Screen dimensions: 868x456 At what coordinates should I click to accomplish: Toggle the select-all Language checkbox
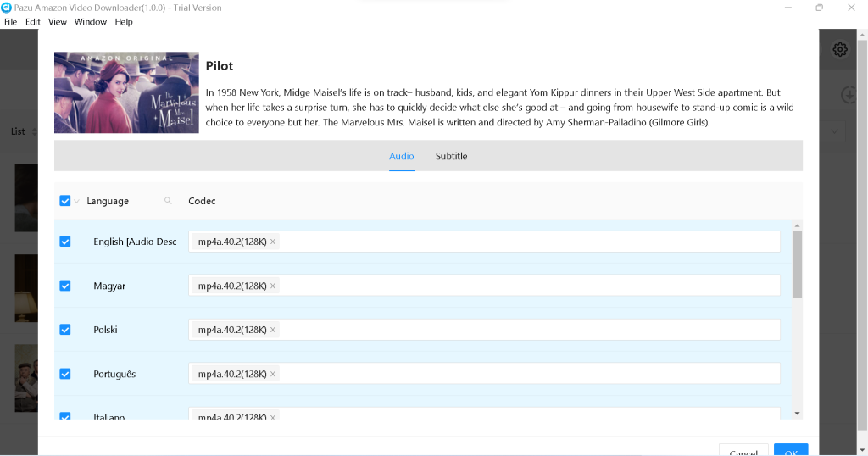64,201
